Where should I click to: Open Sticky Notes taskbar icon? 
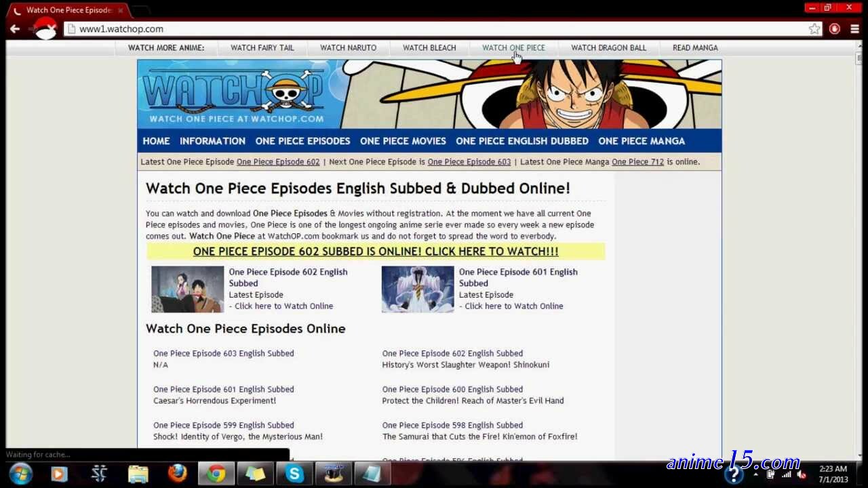(x=255, y=474)
